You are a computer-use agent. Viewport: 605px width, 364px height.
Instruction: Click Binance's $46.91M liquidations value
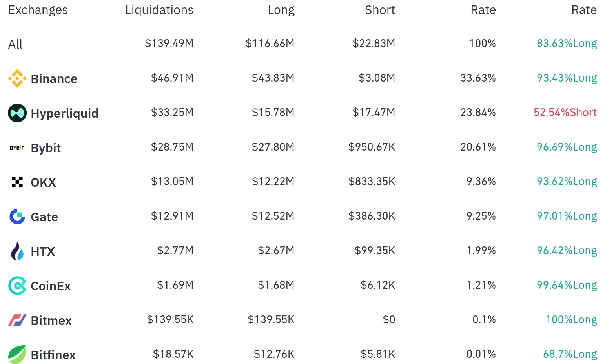tap(172, 78)
